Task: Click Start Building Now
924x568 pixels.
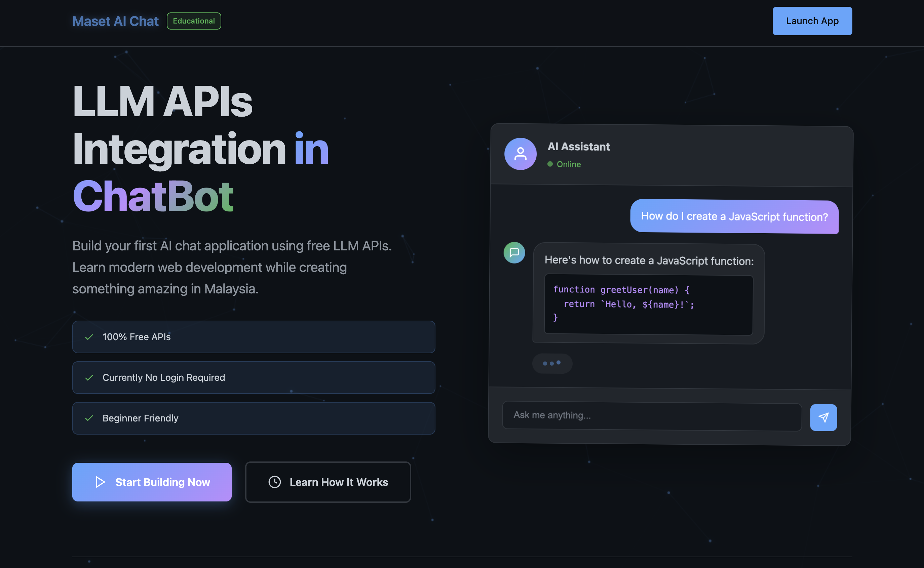Action: tap(151, 482)
